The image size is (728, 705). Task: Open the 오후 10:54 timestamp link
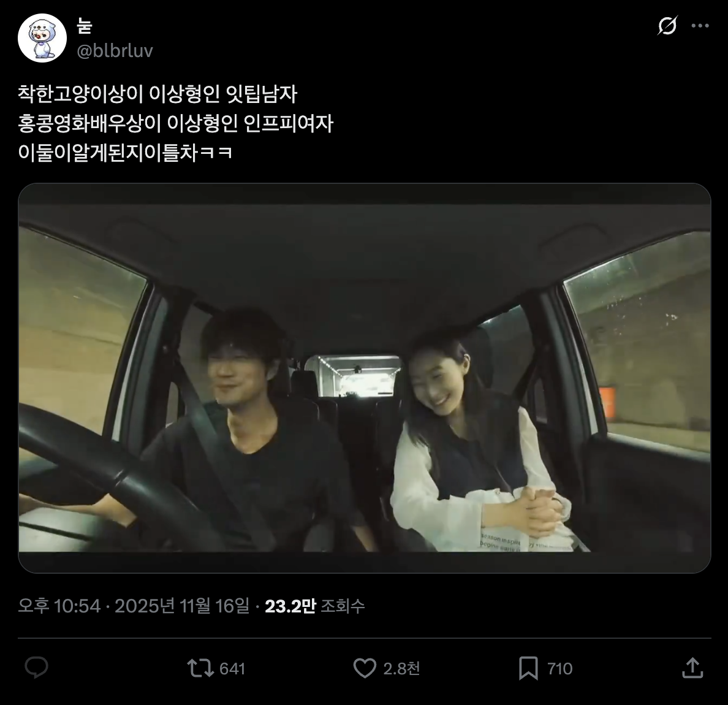tap(59, 606)
